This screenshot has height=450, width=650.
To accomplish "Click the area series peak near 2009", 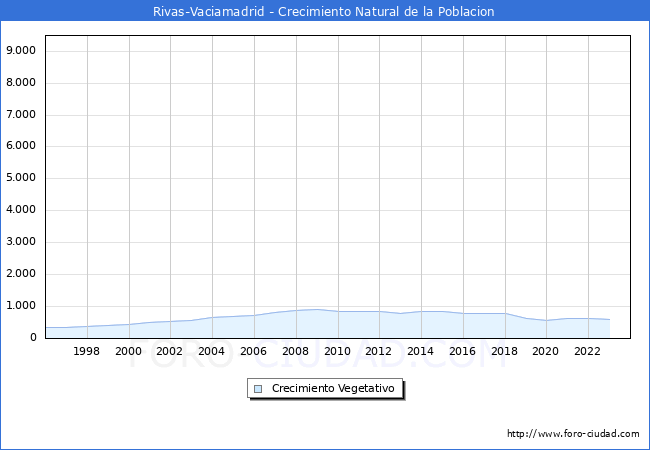I will tap(317, 309).
